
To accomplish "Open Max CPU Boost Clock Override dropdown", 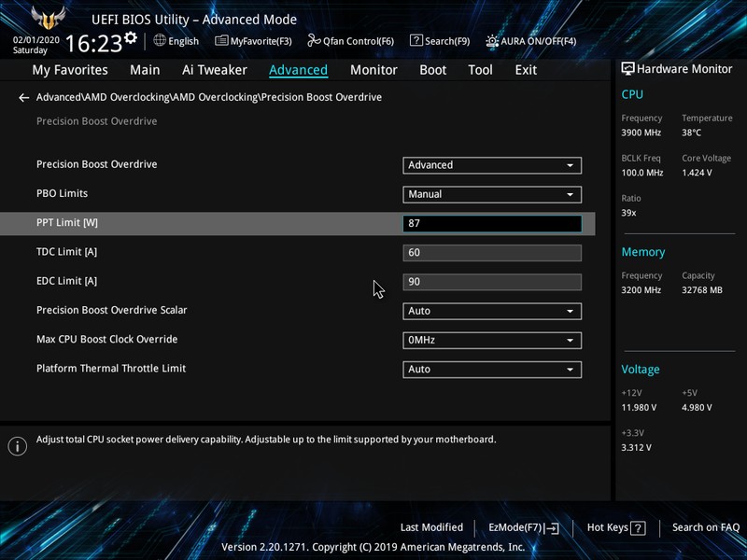I will (x=492, y=340).
